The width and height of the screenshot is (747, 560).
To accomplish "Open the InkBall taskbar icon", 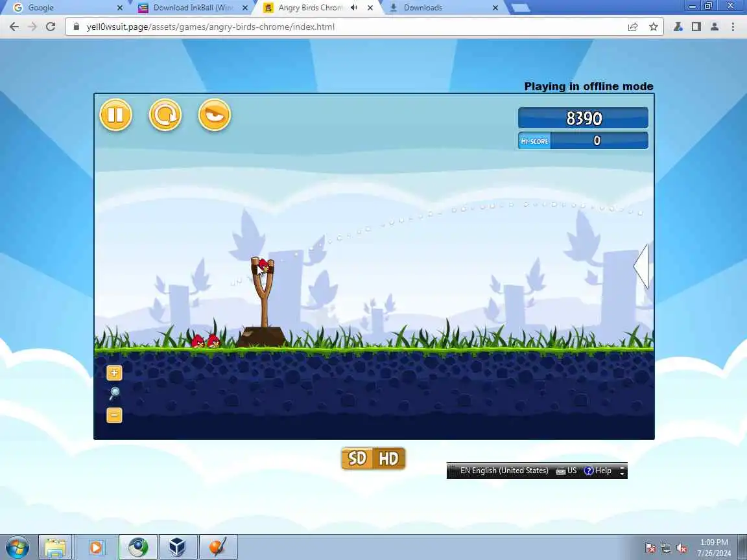I will click(x=218, y=547).
